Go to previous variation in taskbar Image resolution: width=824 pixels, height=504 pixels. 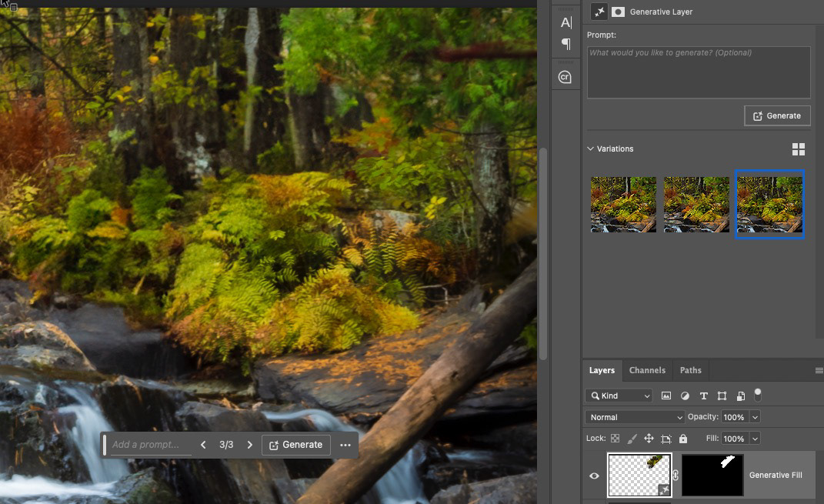point(203,445)
